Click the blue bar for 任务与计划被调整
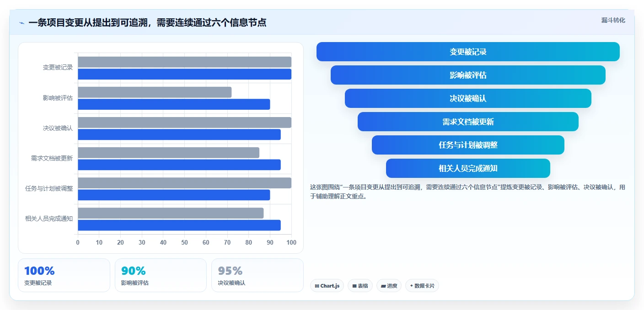 click(174, 195)
